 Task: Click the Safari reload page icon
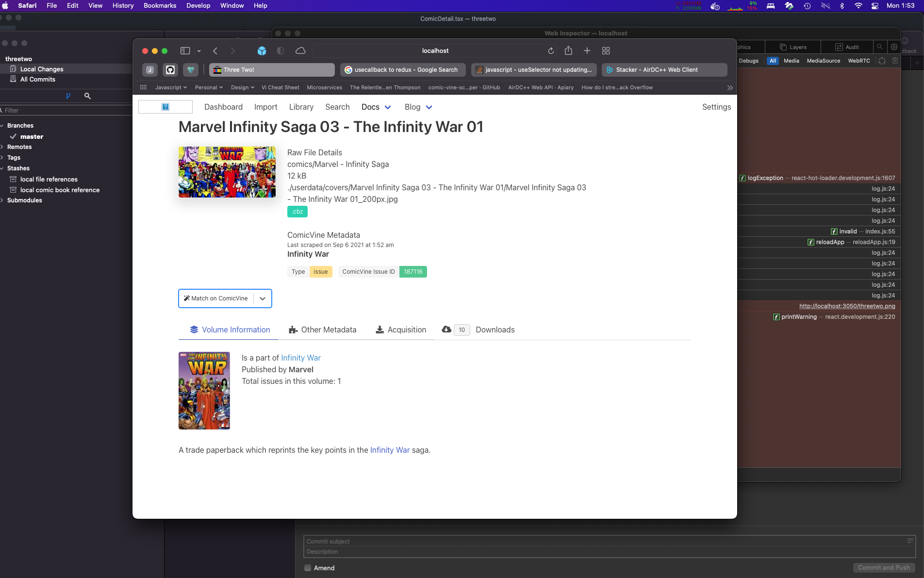(551, 51)
